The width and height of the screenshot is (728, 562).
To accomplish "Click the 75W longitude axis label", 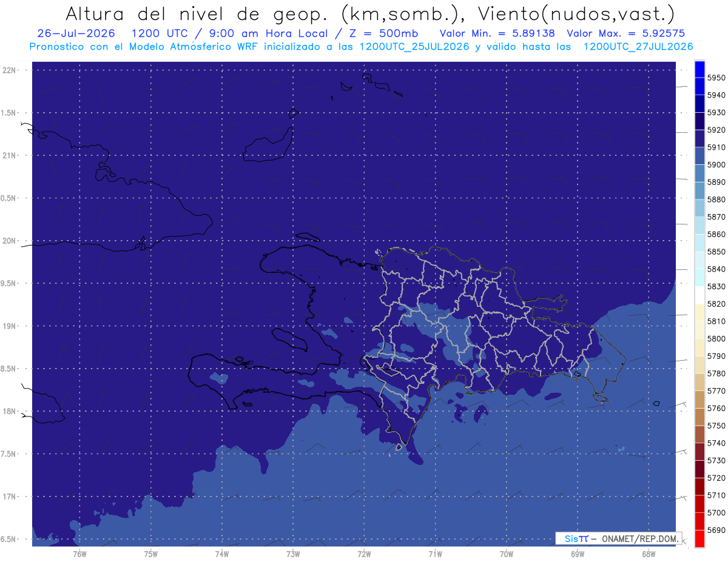I will click(x=151, y=553).
